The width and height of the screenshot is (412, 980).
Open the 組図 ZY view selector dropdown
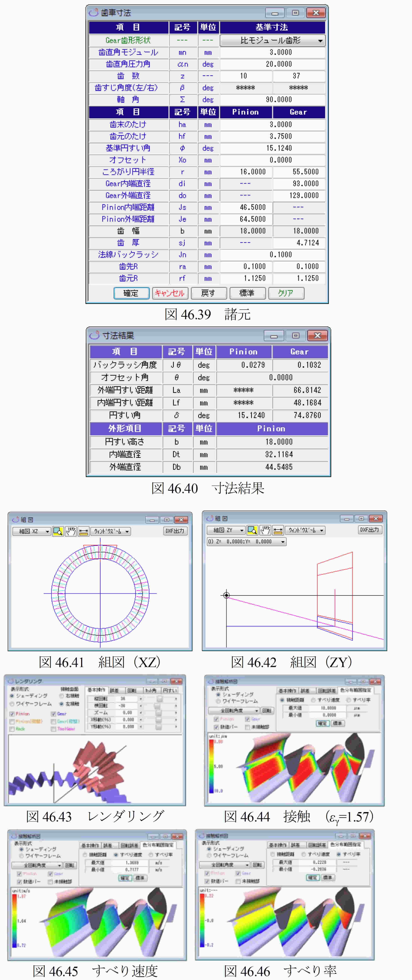[226, 530]
